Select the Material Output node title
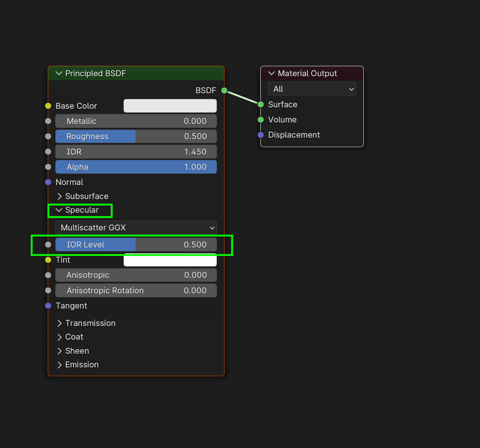This screenshot has height=448, width=480. point(307,73)
